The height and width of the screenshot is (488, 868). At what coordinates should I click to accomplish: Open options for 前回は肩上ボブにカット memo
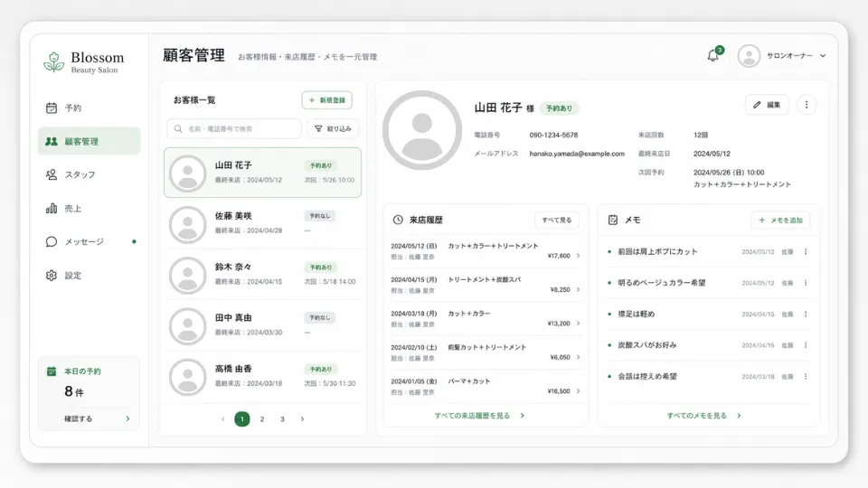click(806, 252)
